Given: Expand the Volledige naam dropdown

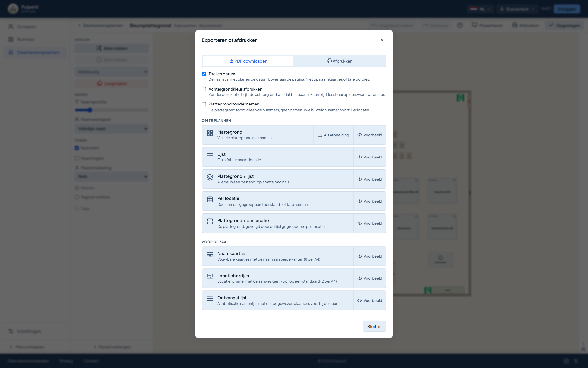Looking at the screenshot, I should (x=112, y=129).
